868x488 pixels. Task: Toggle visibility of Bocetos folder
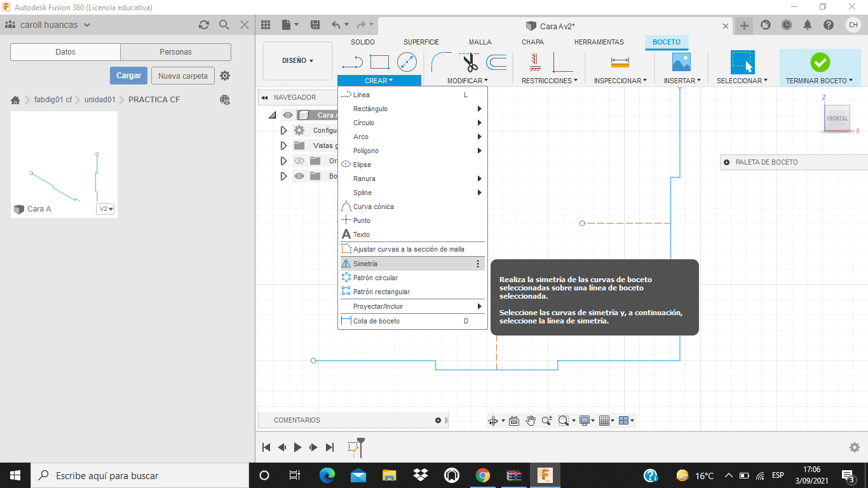coord(299,176)
